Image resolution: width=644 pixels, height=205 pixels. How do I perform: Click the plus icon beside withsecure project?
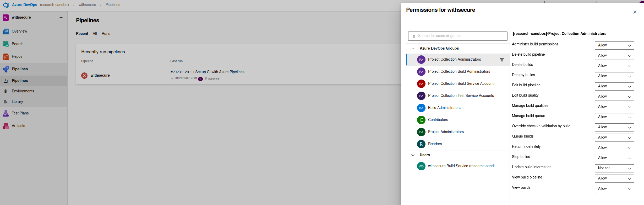click(x=61, y=18)
